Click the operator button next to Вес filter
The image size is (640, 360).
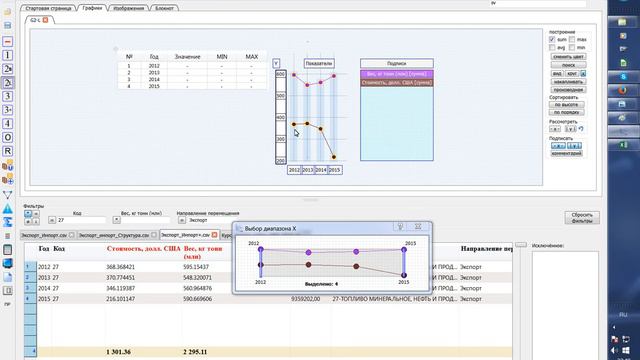[x=116, y=220]
